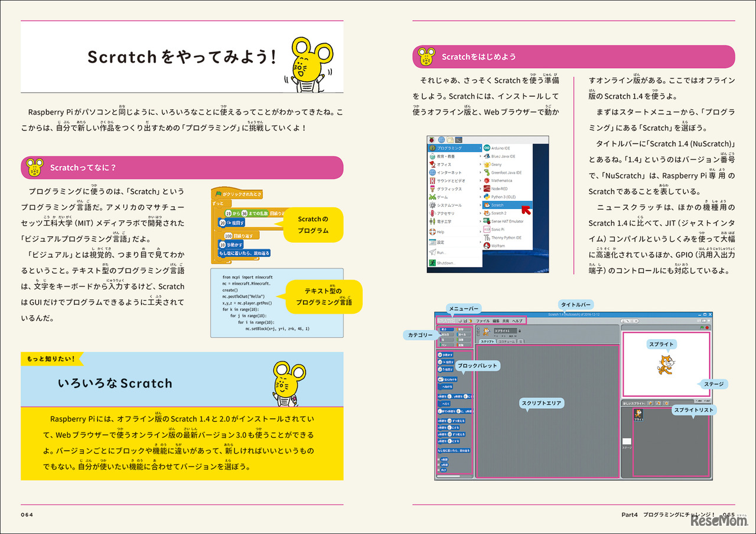Screen dimensions: 756x534
Task: Start Python 3 (IDLE) from the submenu
Action: click(507, 197)
